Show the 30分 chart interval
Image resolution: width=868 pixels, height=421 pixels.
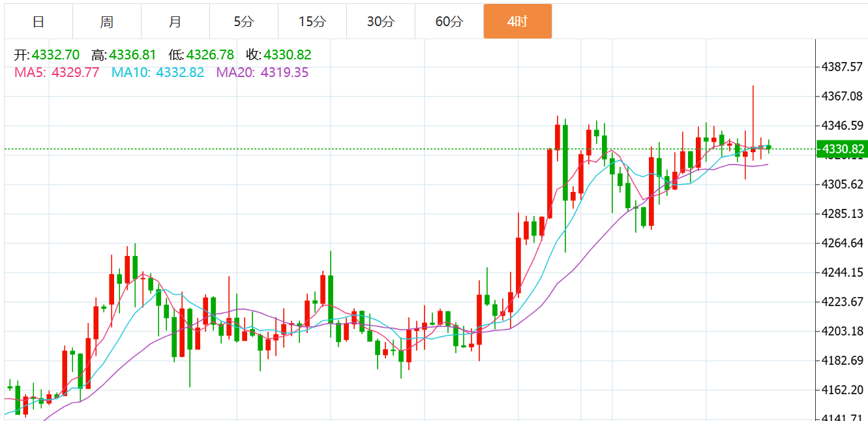click(380, 22)
